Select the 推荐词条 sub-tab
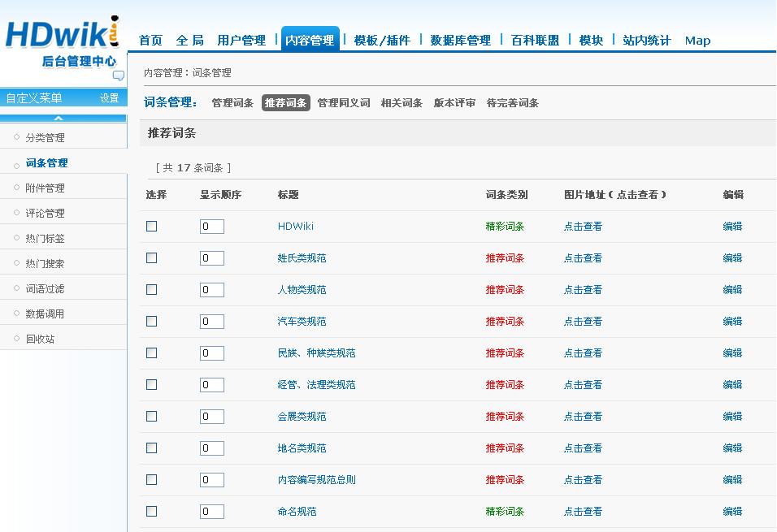The image size is (777, 532). coord(286,102)
